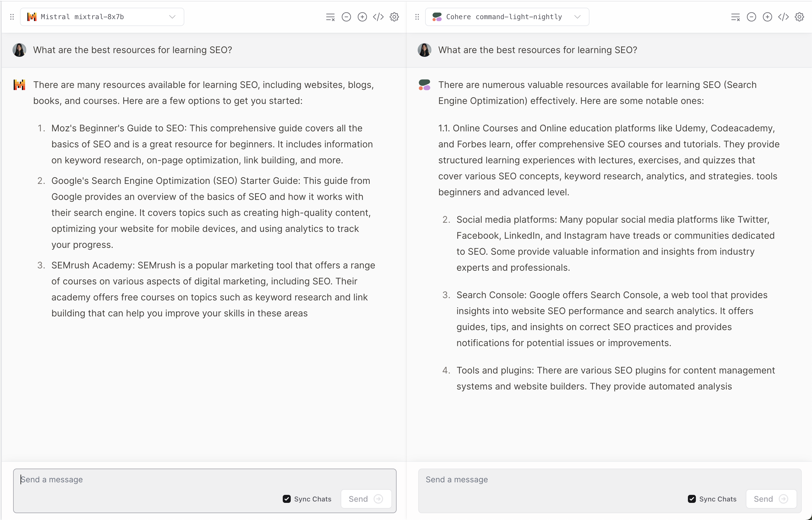Click the code embed icon on right panel
812x520 pixels.
point(783,16)
